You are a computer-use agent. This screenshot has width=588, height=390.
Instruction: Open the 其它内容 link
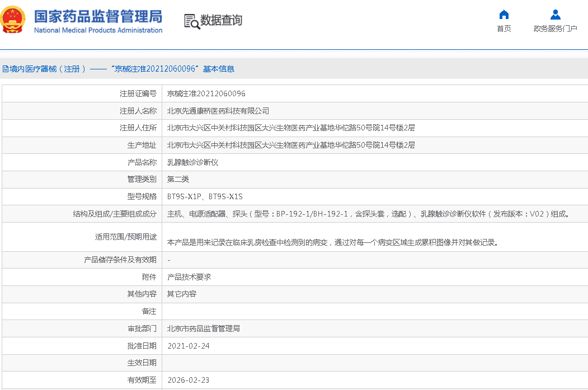[x=182, y=294]
